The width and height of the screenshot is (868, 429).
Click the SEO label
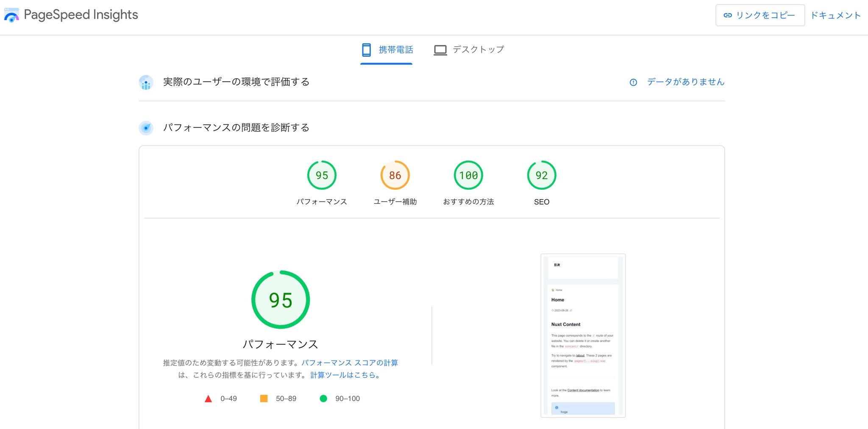pos(542,202)
